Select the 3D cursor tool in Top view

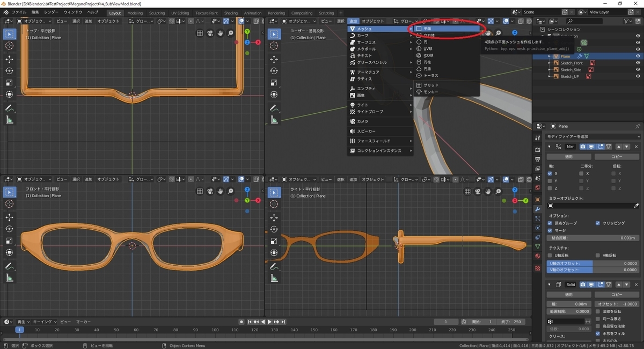click(x=9, y=46)
